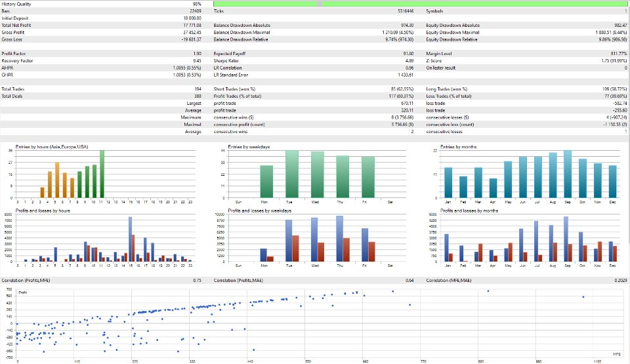630x364 pixels.
Task: Click the Initial Deposit value '10 000.00'
Action: click(x=192, y=18)
